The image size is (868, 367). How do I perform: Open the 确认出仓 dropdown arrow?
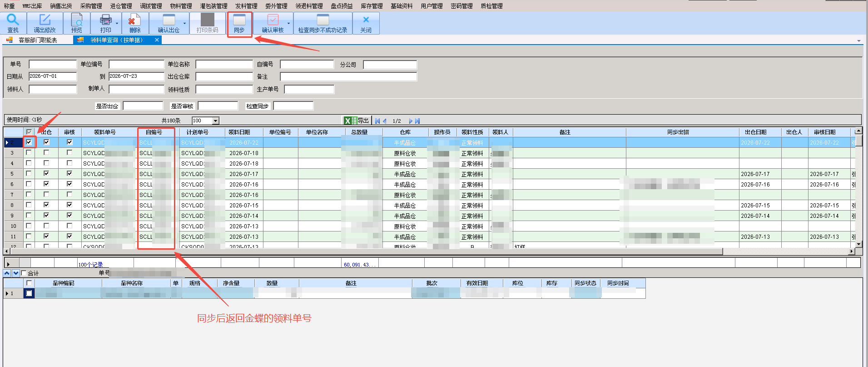[x=184, y=24]
